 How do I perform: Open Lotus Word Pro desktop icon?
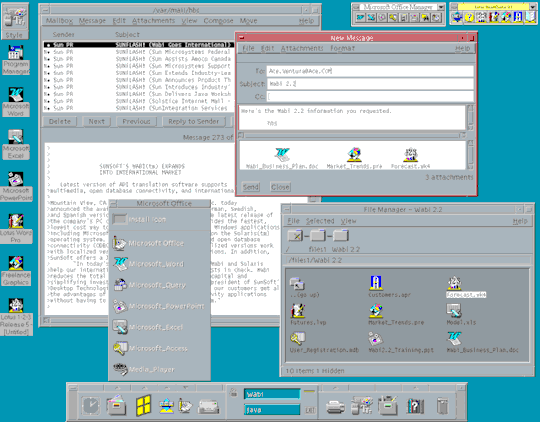15,229
